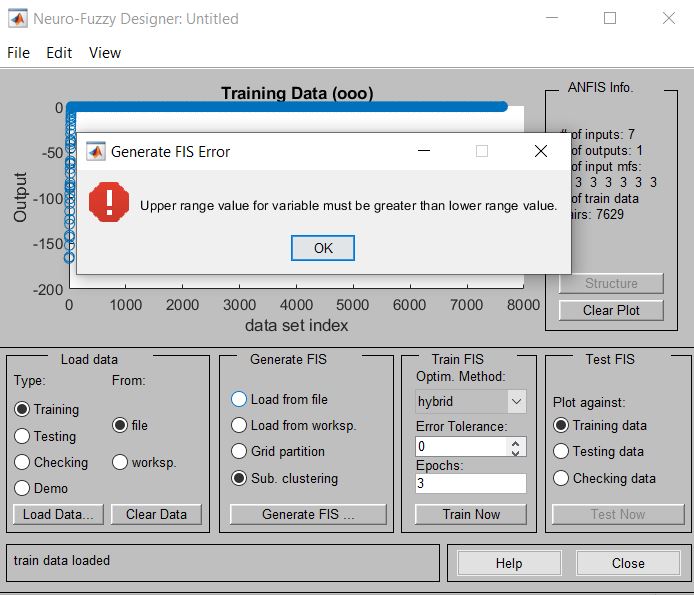
Task: Click the Test Now button
Action: click(x=618, y=514)
